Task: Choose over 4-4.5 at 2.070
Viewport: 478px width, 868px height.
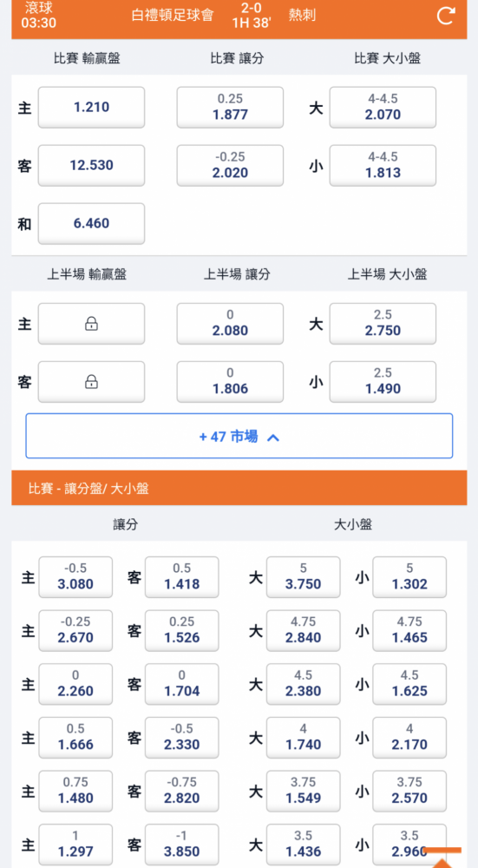Action: [x=383, y=108]
